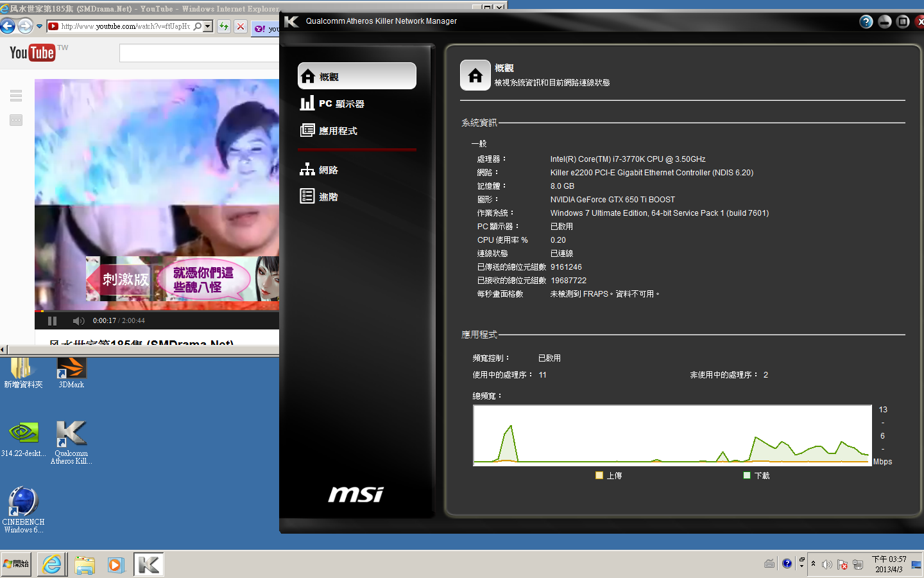Click the yellow 上傳 upload legend swatch
The height and width of the screenshot is (578, 924).
[x=599, y=475]
